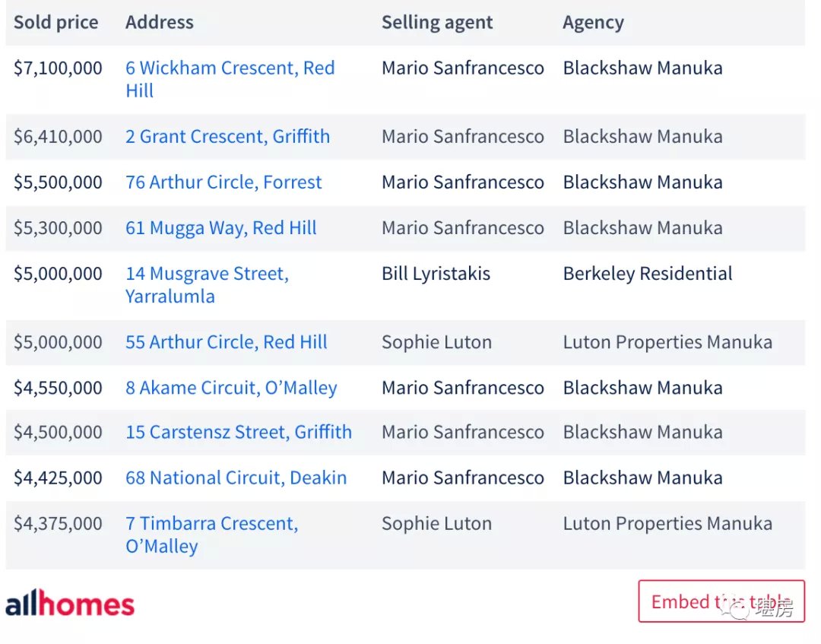
Task: Select the Address column header
Action: pos(159,23)
